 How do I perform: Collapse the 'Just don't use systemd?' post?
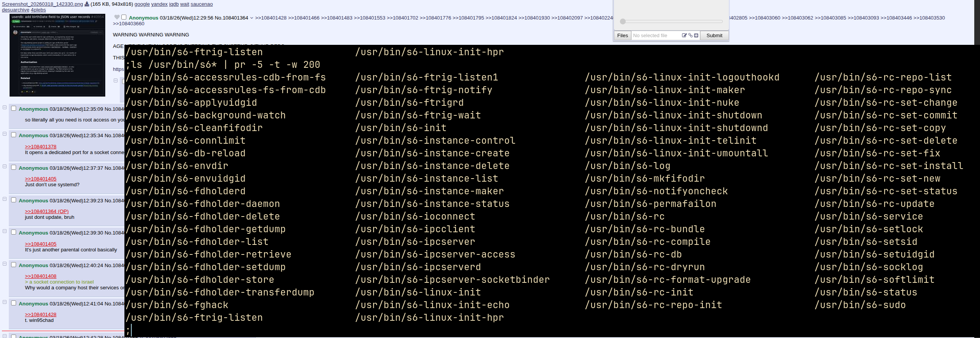5,166
